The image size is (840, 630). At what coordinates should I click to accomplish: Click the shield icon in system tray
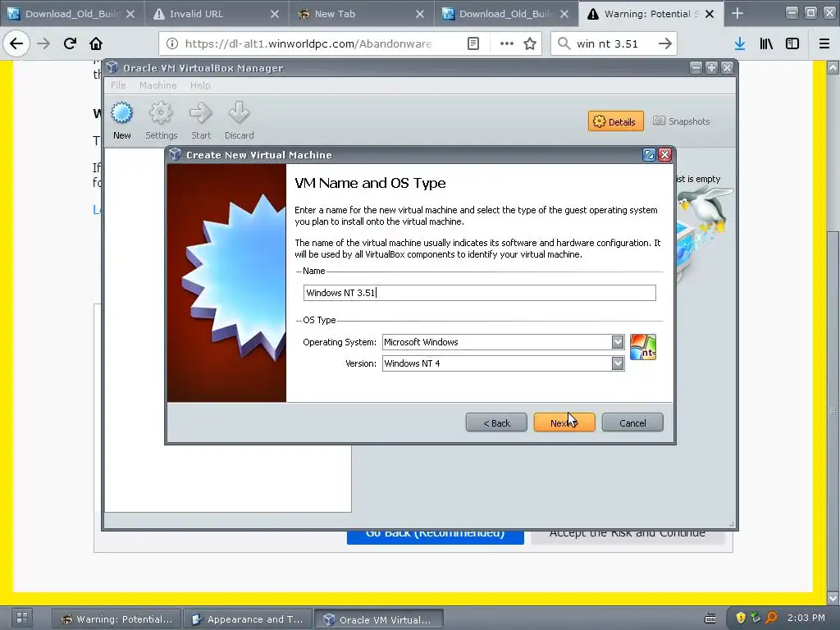(x=741, y=618)
